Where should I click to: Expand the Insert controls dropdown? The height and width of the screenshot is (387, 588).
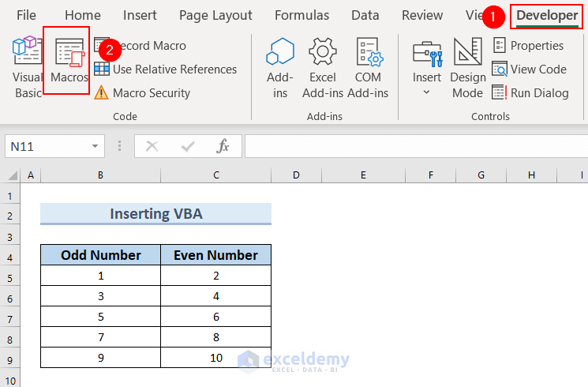pos(427,92)
